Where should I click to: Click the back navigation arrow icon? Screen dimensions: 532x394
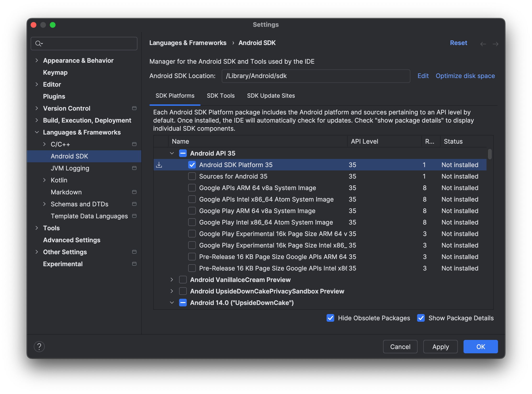coord(483,43)
